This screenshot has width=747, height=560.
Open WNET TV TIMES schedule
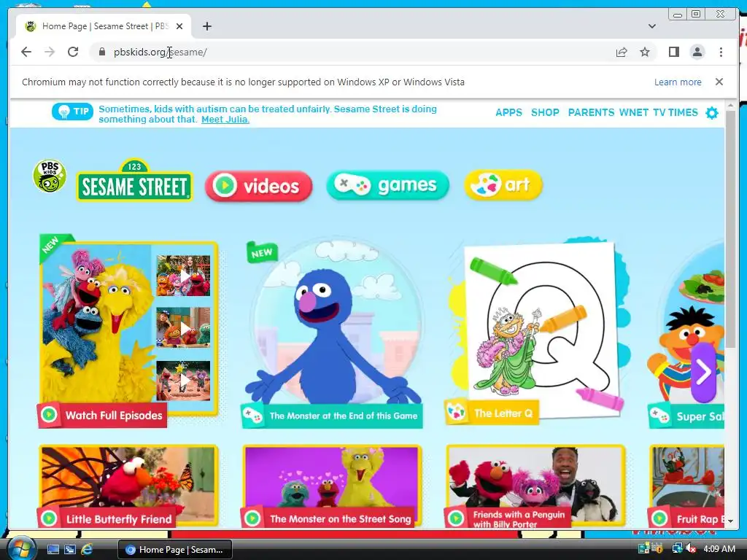[659, 112]
